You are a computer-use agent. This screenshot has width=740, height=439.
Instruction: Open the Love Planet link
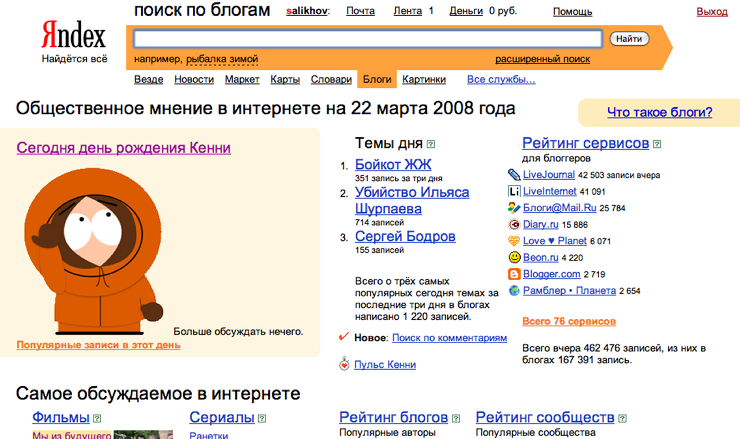click(x=555, y=241)
